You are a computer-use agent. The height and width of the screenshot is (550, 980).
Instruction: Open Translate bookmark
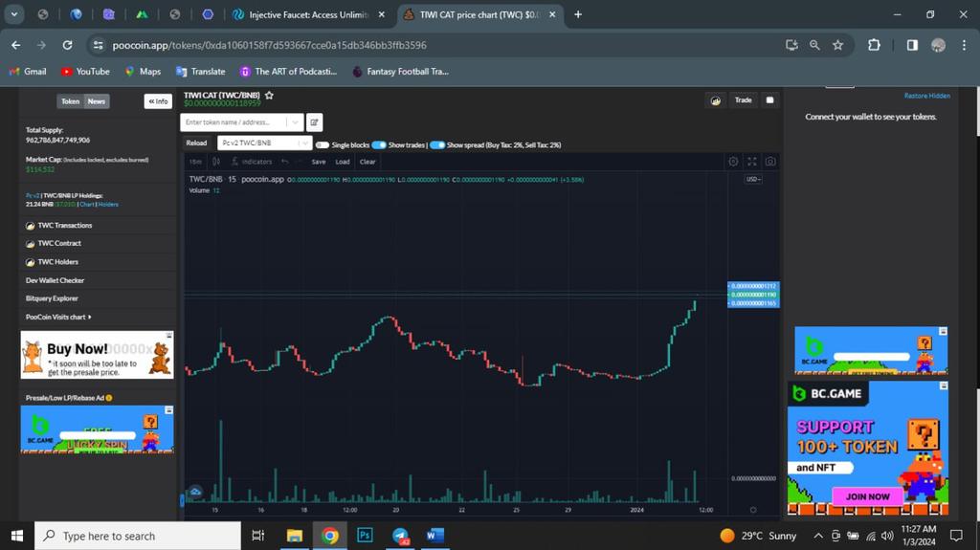[201, 71]
